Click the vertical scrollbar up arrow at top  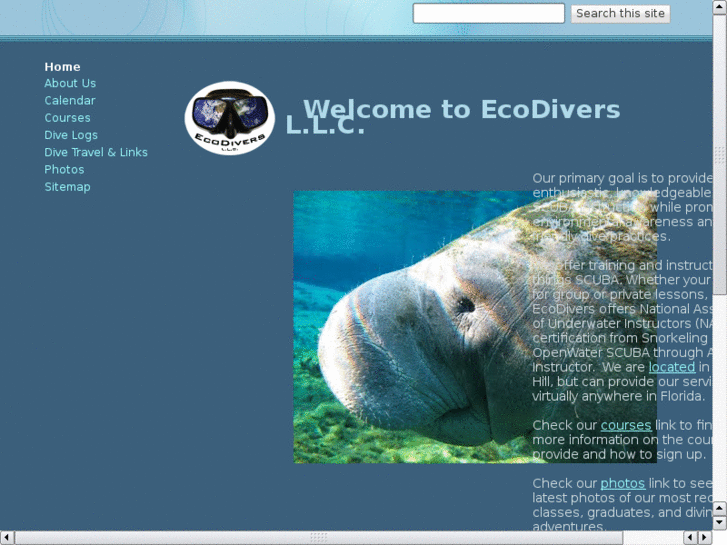[x=720, y=7]
